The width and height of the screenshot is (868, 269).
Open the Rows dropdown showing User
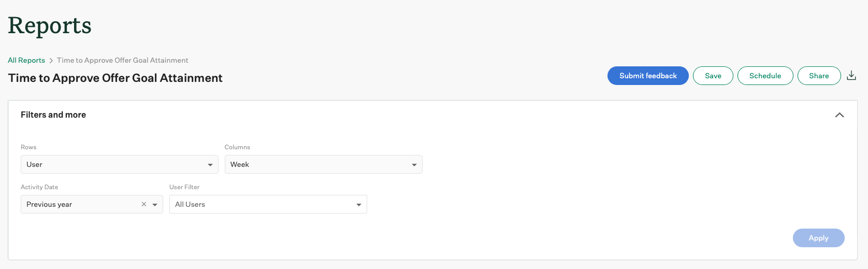114,164
